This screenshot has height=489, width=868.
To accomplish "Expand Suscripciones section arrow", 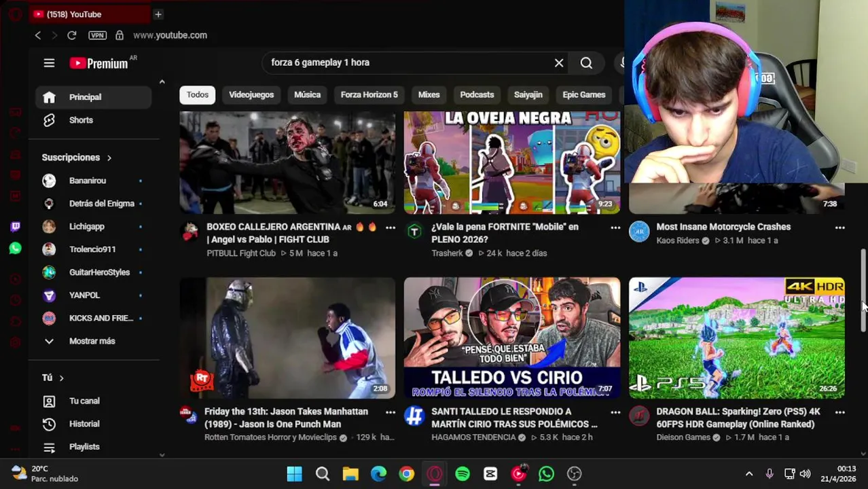I will (109, 158).
